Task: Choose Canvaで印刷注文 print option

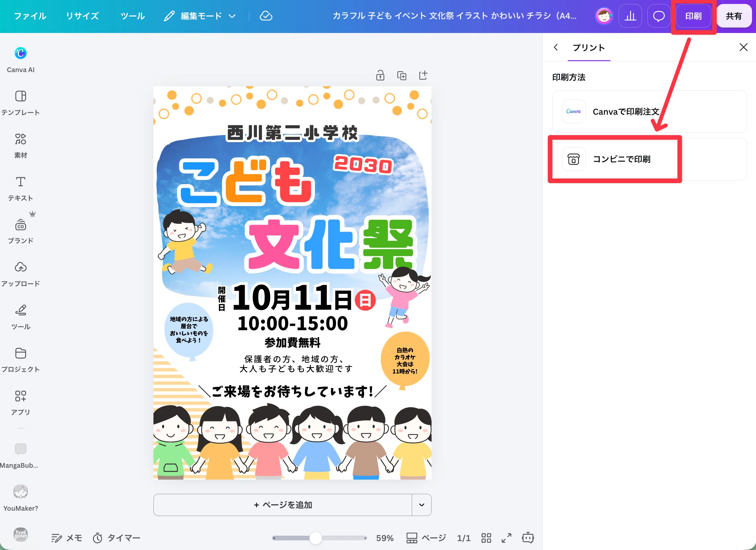Action: tap(649, 112)
